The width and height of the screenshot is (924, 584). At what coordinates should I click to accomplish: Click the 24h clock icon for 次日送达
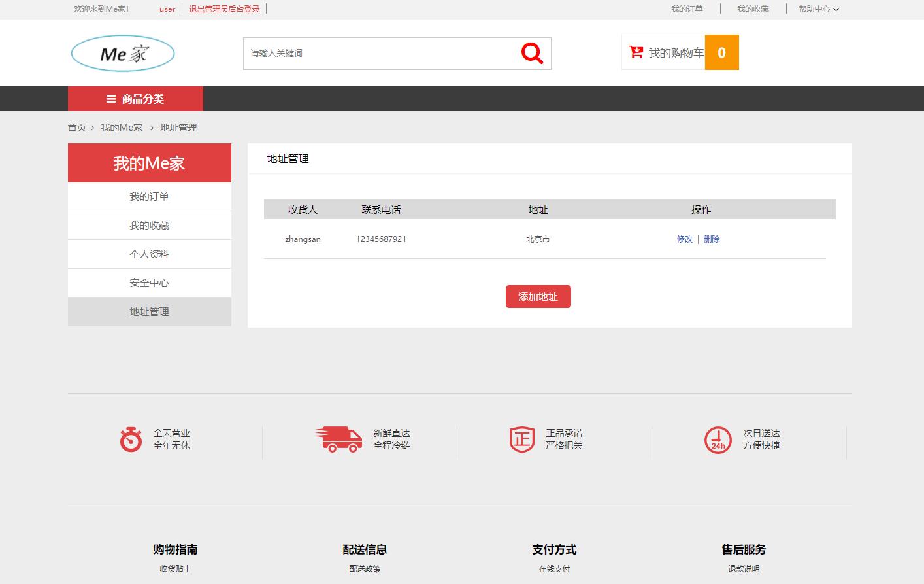tap(718, 439)
